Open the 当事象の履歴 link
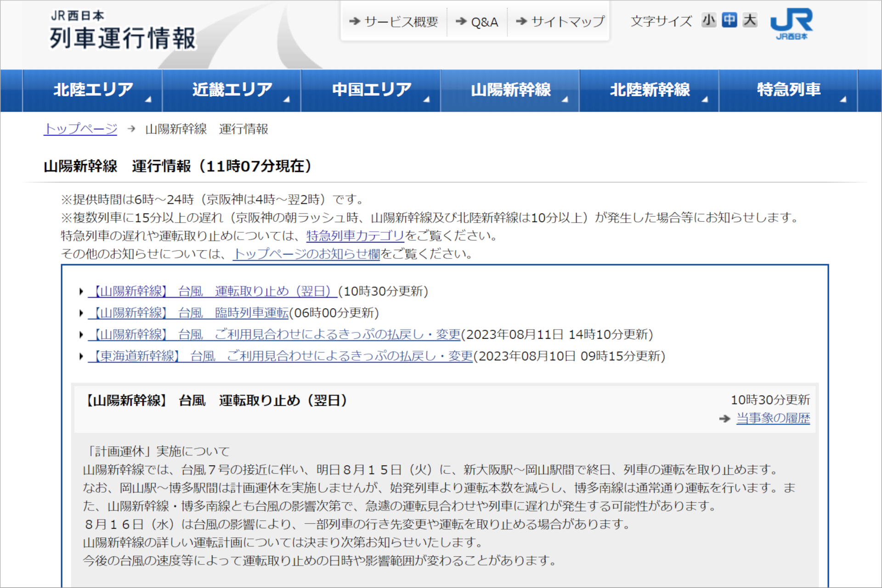This screenshot has height=588, width=882. tap(773, 419)
